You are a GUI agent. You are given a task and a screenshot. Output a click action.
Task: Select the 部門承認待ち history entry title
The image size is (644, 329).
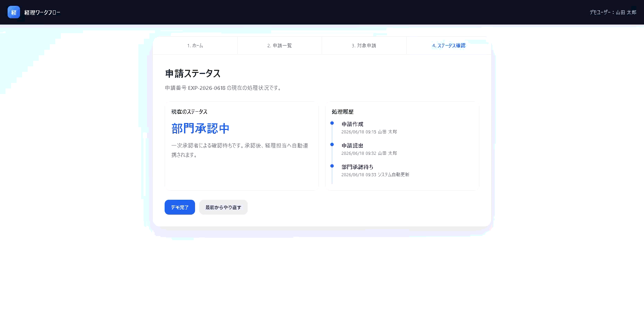[x=357, y=167]
